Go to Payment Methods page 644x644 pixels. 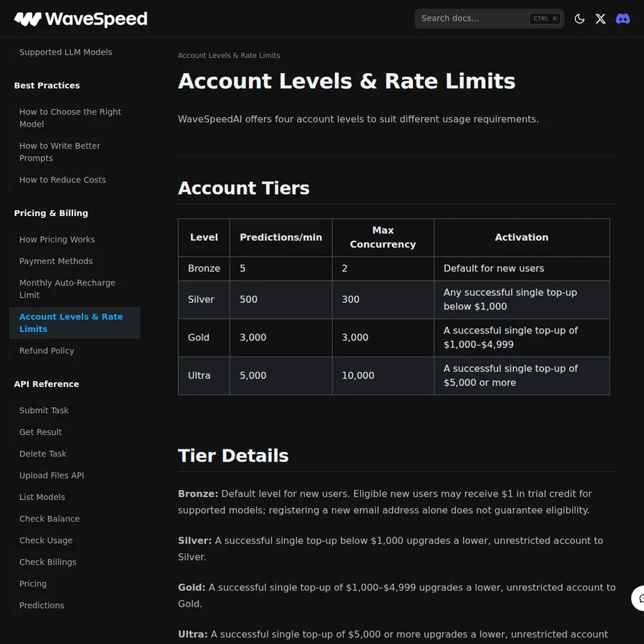pyautogui.click(x=56, y=261)
